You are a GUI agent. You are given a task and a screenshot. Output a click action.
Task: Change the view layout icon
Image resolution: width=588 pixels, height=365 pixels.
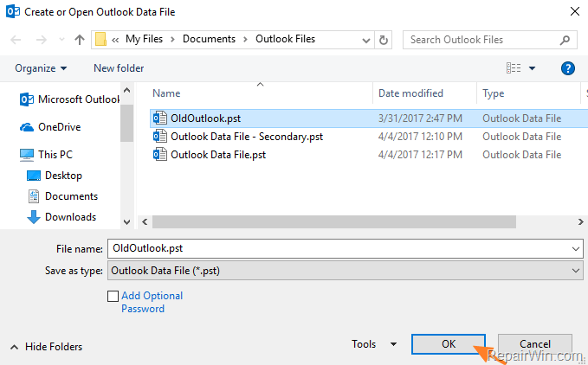[x=514, y=67]
